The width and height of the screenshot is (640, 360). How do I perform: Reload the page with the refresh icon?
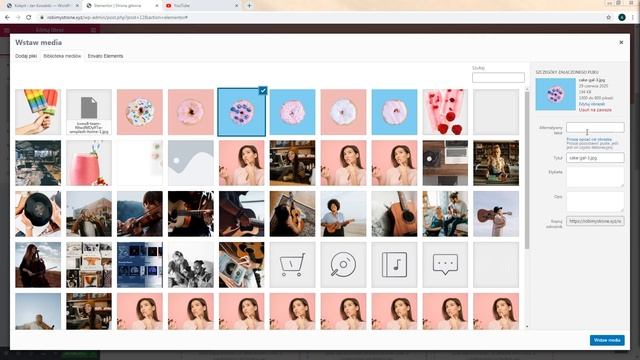pos(29,18)
